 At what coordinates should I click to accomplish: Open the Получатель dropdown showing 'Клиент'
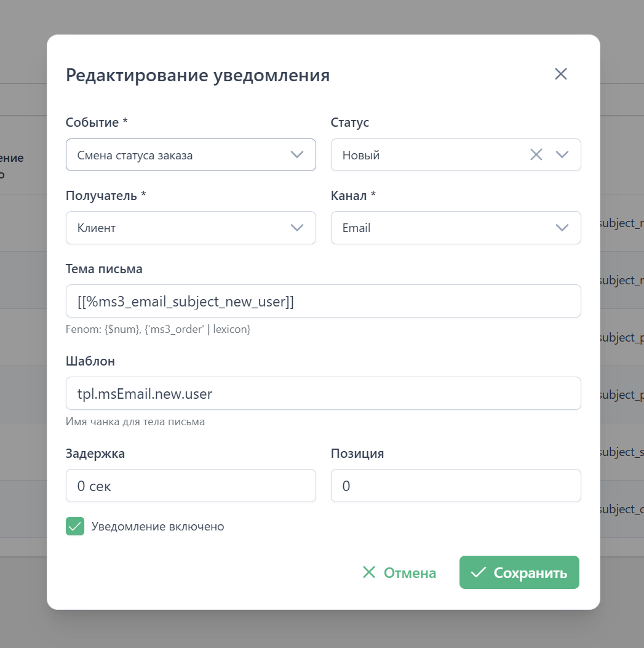178,228
